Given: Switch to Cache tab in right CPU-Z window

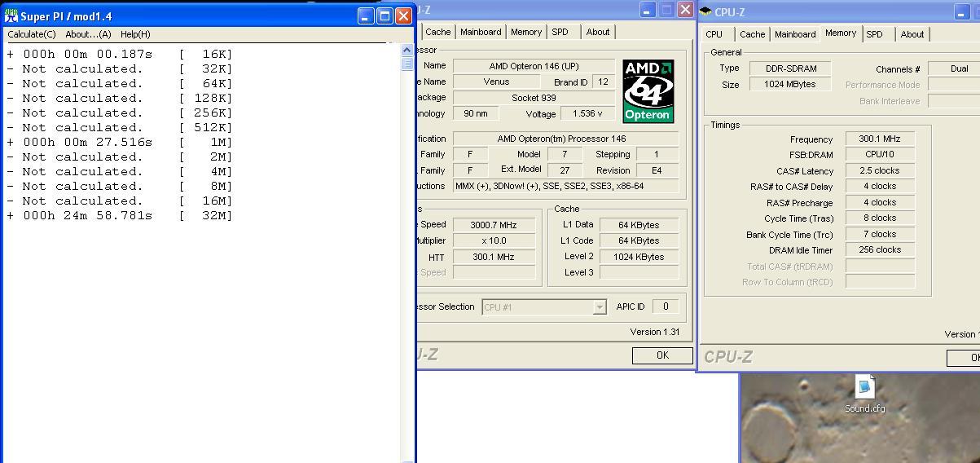Looking at the screenshot, I should (752, 34).
